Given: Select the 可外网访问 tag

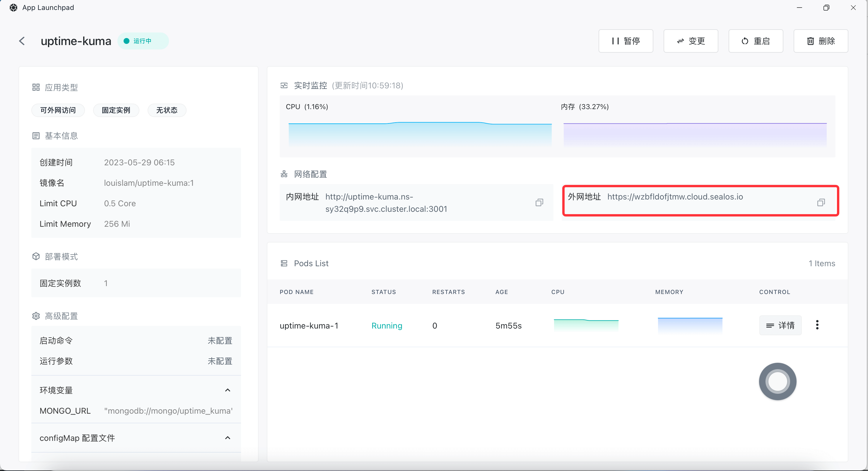Looking at the screenshot, I should click(x=58, y=110).
